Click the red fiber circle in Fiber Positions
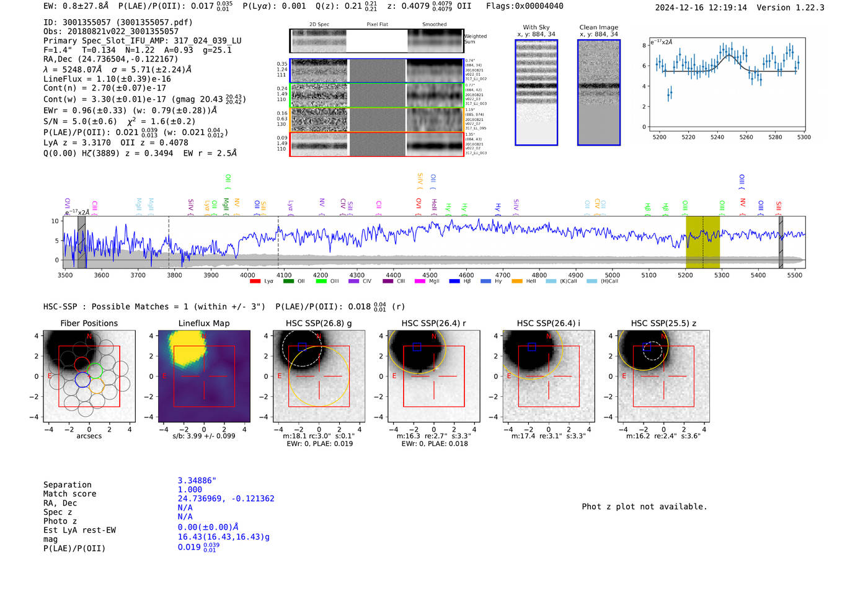868x591 pixels. tap(82, 364)
